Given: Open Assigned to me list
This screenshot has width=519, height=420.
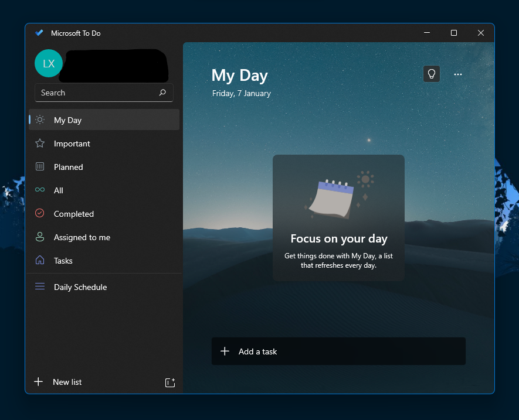Looking at the screenshot, I should click(104, 237).
